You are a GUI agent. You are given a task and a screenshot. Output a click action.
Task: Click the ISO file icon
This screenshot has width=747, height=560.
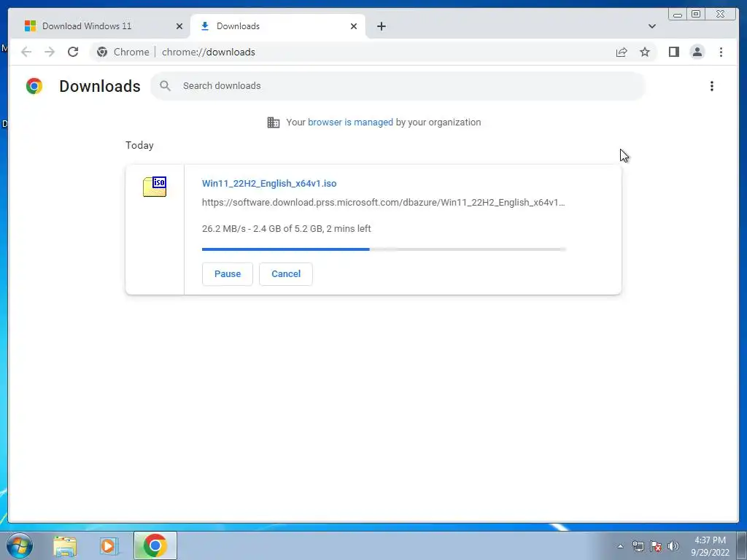click(155, 187)
